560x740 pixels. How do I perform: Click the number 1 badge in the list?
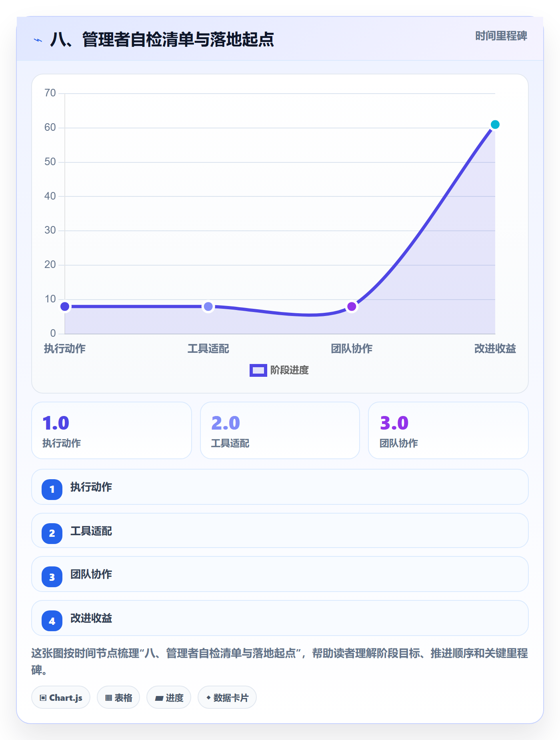pos(52,489)
